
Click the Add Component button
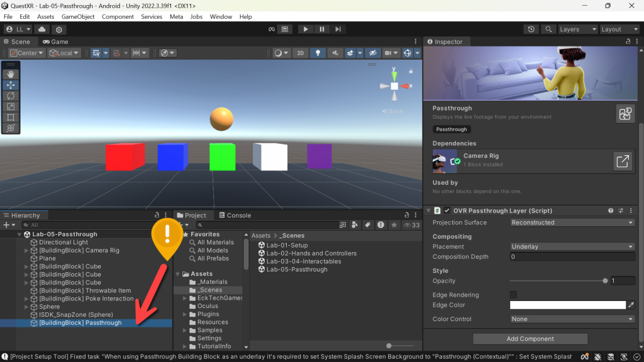coord(530,339)
